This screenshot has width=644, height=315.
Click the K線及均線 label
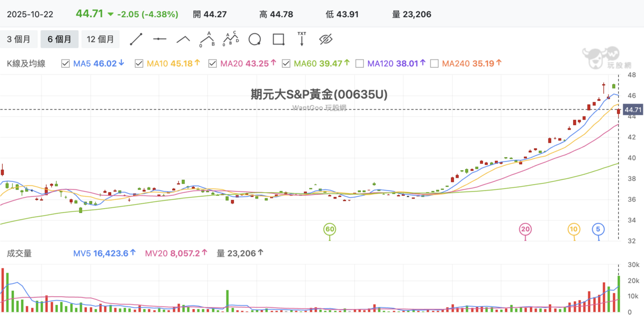pos(26,63)
